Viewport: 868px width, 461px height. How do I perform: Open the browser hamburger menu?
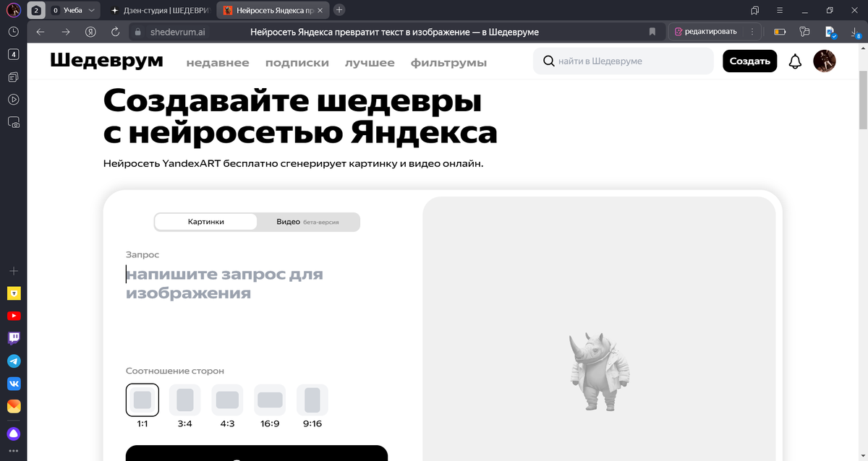[779, 10]
